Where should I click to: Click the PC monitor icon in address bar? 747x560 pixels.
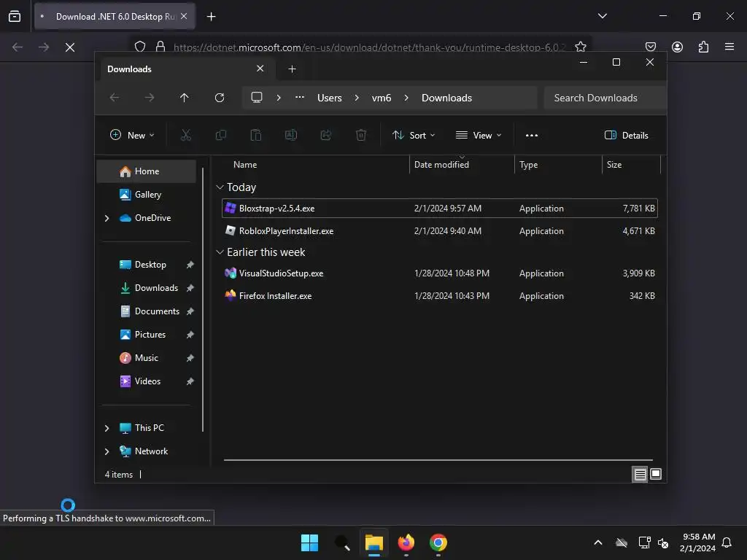point(257,98)
